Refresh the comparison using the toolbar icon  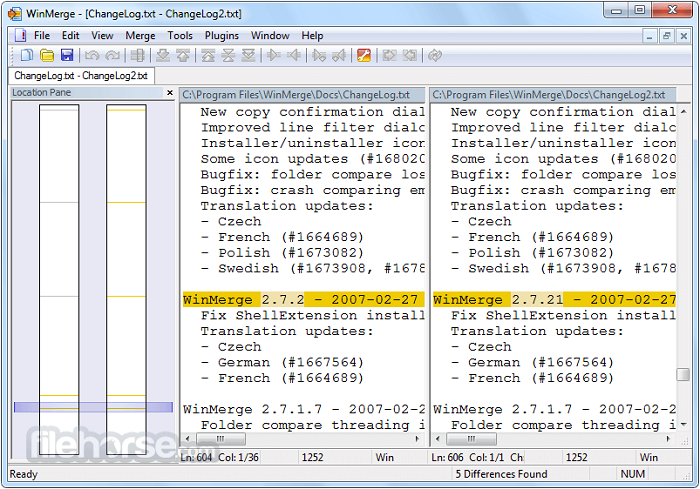pos(434,55)
